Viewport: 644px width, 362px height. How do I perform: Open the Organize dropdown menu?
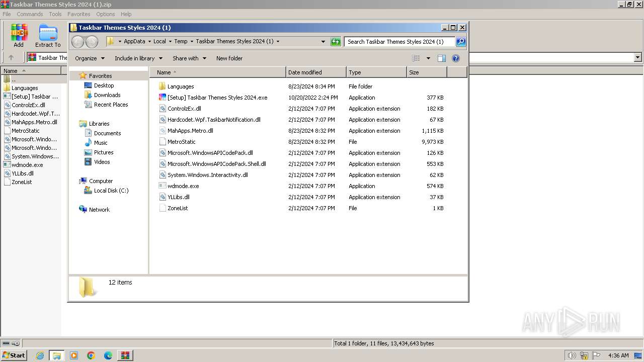click(90, 58)
